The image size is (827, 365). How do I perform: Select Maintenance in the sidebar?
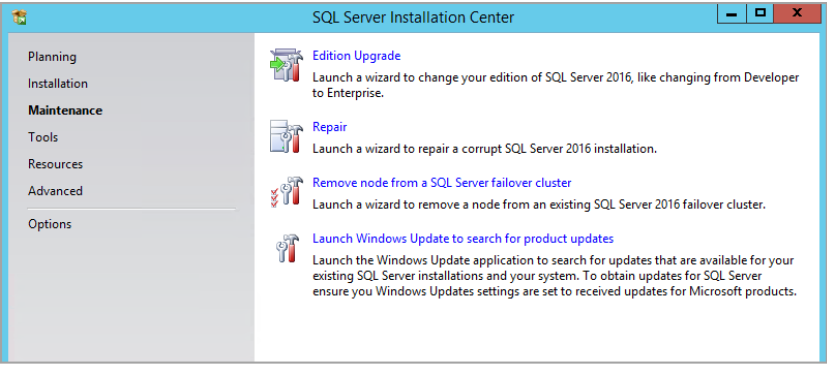coord(65,110)
